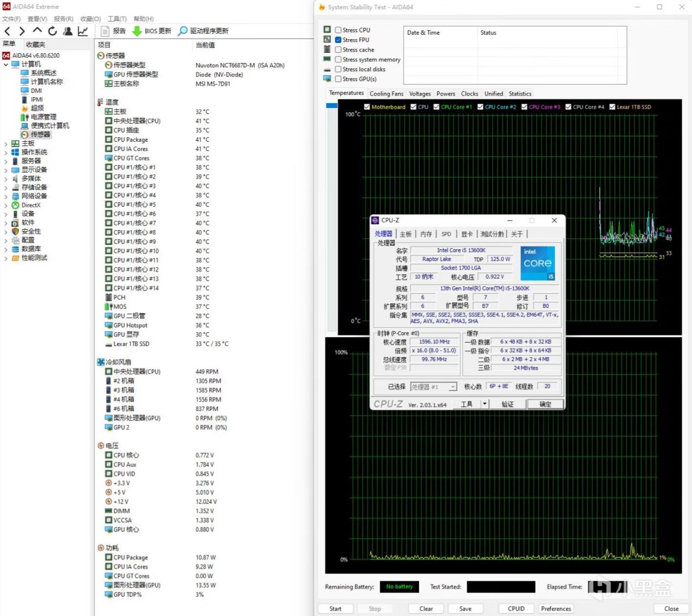
Task: Expand the 主板 tree node
Action: pyautogui.click(x=6, y=144)
